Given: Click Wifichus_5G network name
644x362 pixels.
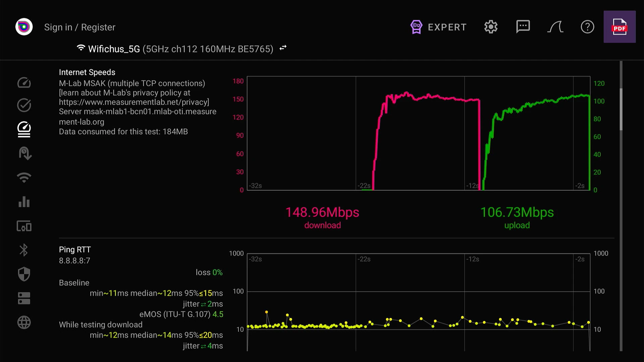Looking at the screenshot, I should pos(114,49).
